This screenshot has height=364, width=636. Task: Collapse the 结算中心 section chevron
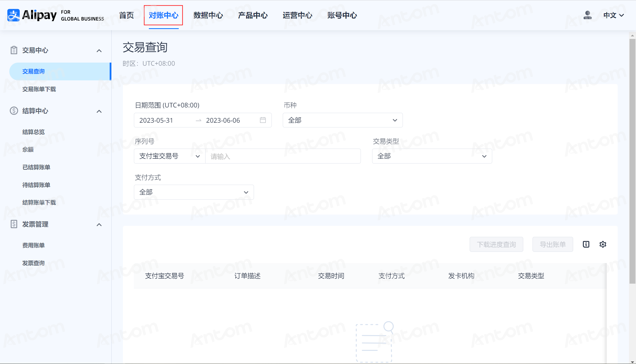click(x=99, y=111)
